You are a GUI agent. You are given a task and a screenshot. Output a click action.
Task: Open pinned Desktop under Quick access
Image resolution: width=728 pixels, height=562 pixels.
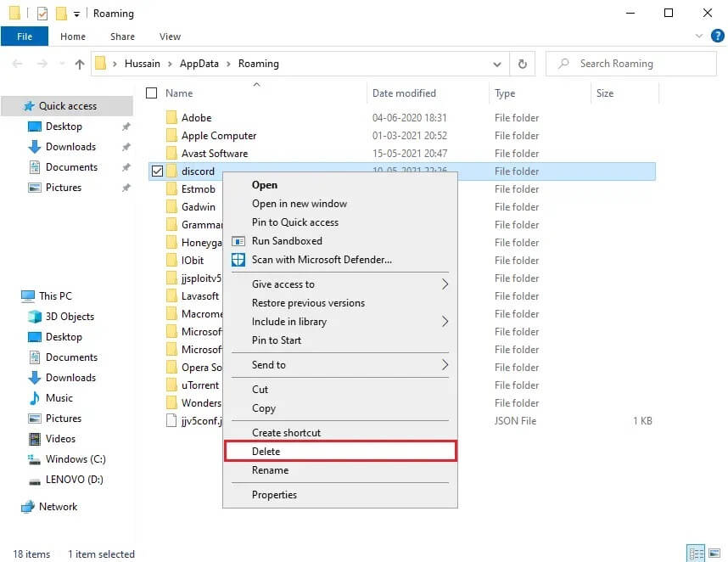[64, 126]
